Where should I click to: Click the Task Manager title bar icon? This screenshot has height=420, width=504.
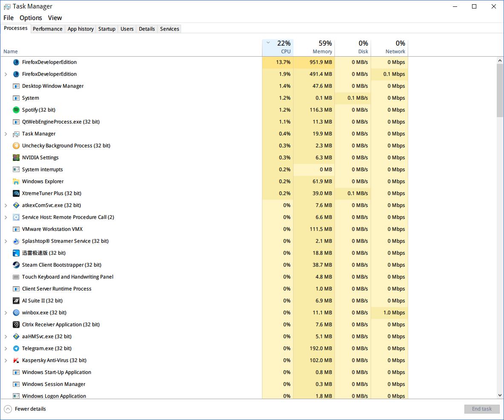tap(7, 6)
